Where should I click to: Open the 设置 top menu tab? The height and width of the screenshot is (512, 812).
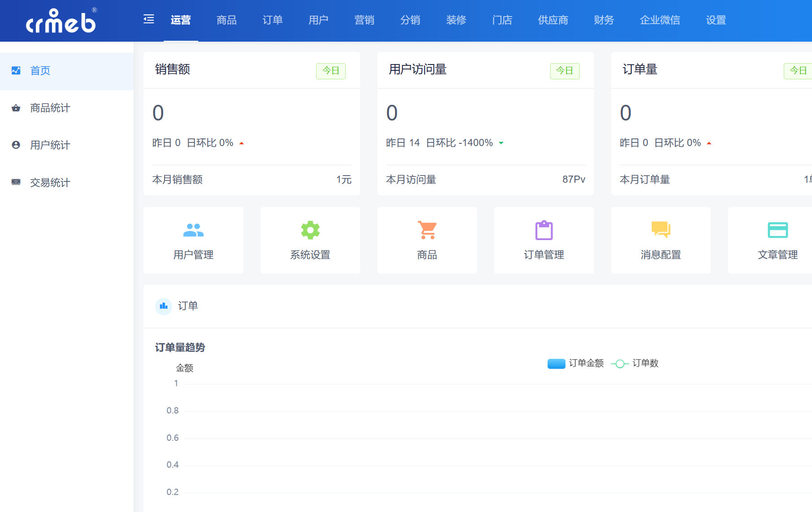point(716,20)
